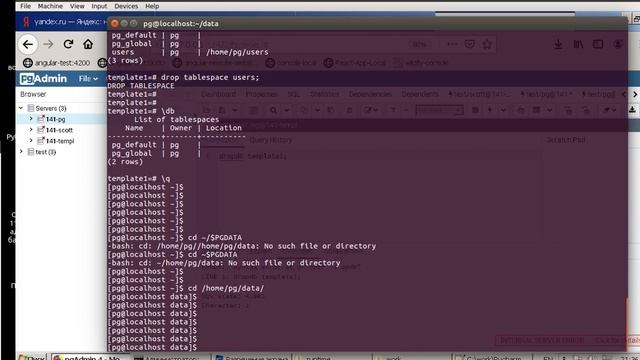Click the '~/home/pg/data: No such file' error line
The height and width of the screenshot is (360, 640).
(224, 263)
